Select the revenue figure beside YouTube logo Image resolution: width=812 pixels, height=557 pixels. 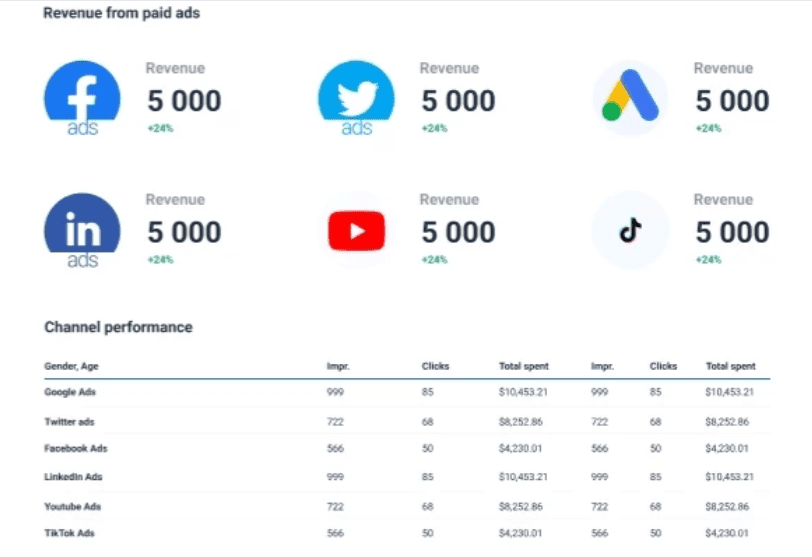(458, 232)
